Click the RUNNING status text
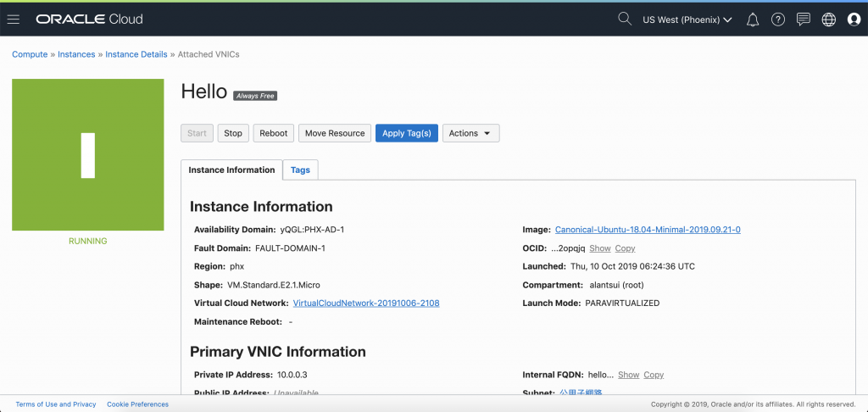Image resolution: width=868 pixels, height=412 pixels. coord(88,241)
